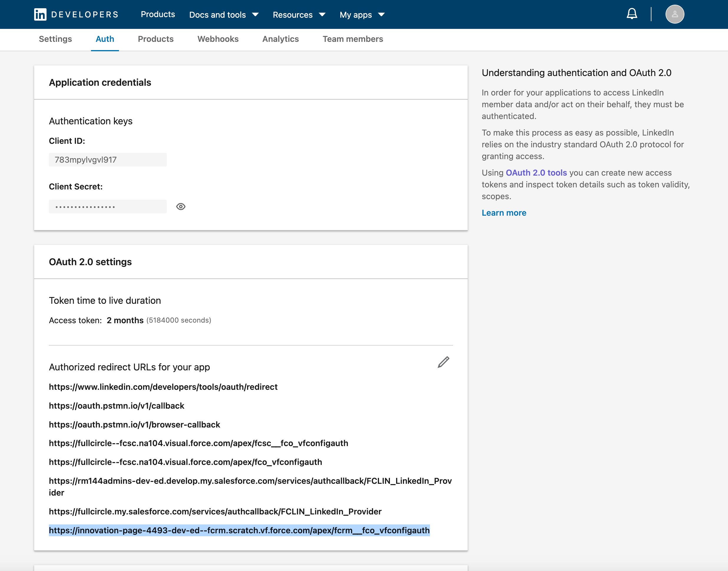This screenshot has height=571, width=728.
Task: Open the Webhooks tab
Action: pos(218,39)
